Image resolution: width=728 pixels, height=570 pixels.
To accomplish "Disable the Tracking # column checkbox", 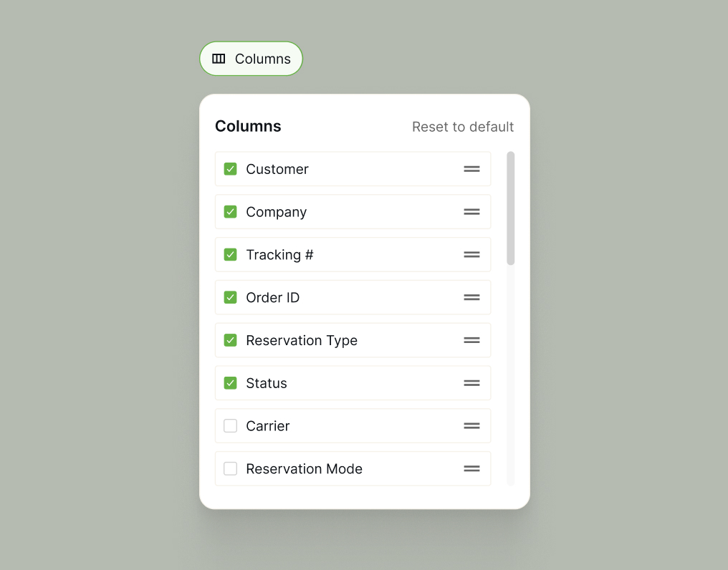I will (x=230, y=255).
